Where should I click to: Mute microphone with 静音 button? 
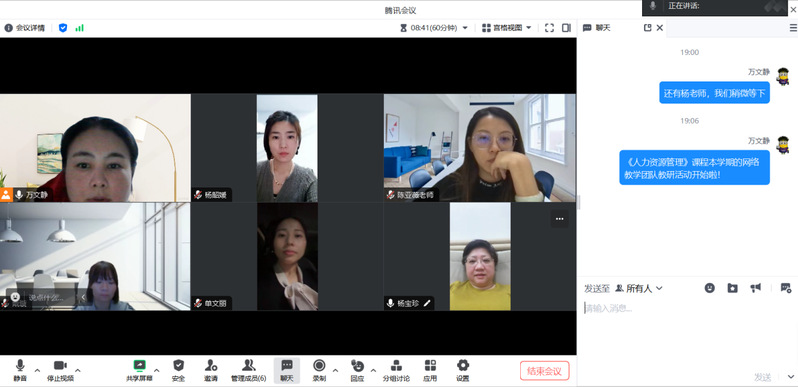20,371
